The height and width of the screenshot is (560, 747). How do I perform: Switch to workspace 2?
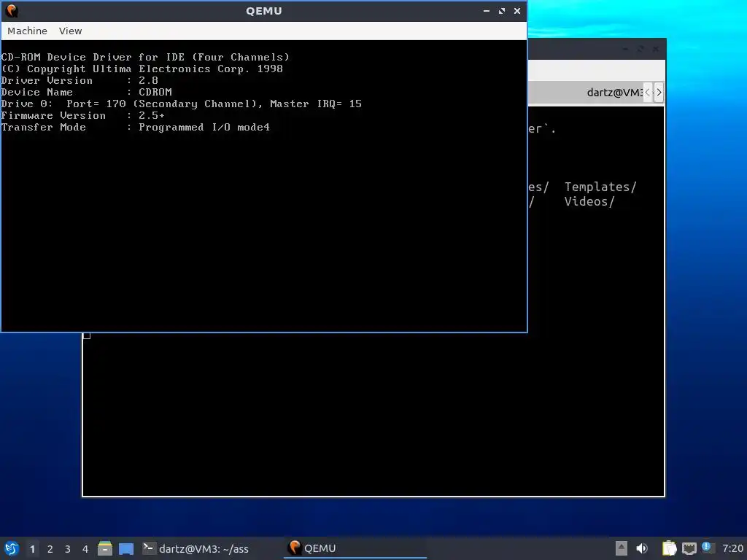pos(50,549)
